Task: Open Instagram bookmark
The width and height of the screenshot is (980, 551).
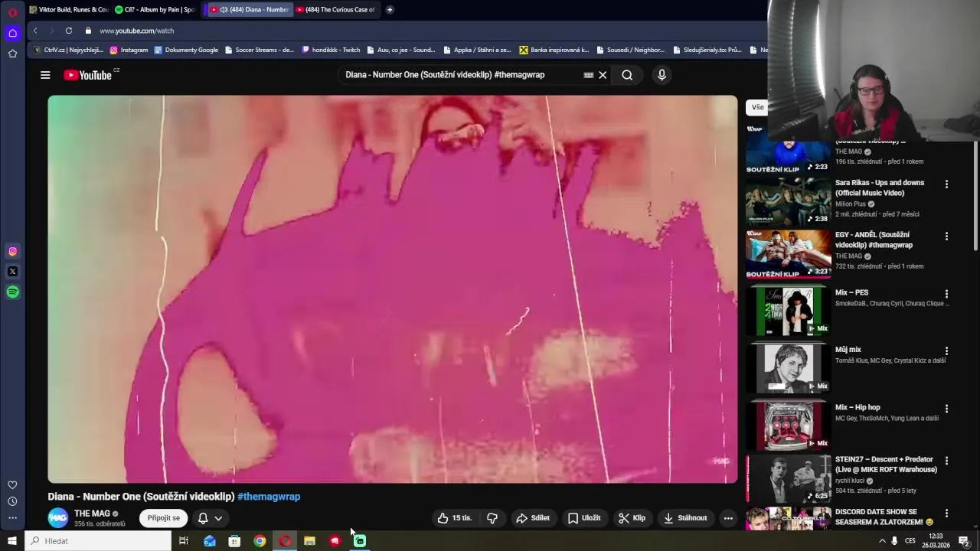Action: [129, 50]
